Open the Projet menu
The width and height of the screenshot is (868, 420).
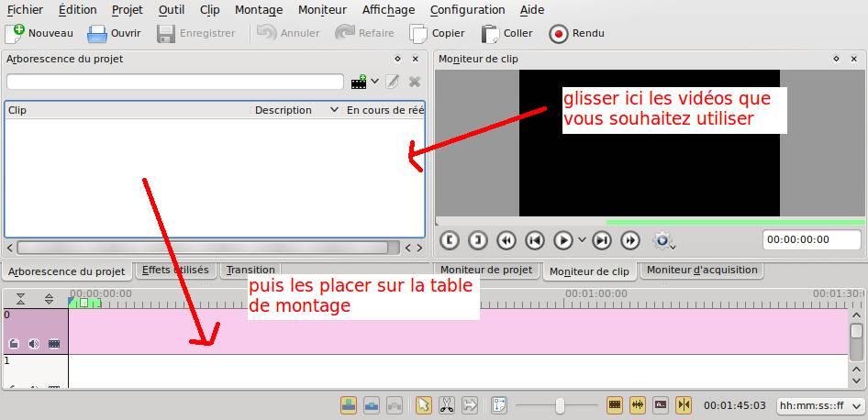tap(128, 9)
